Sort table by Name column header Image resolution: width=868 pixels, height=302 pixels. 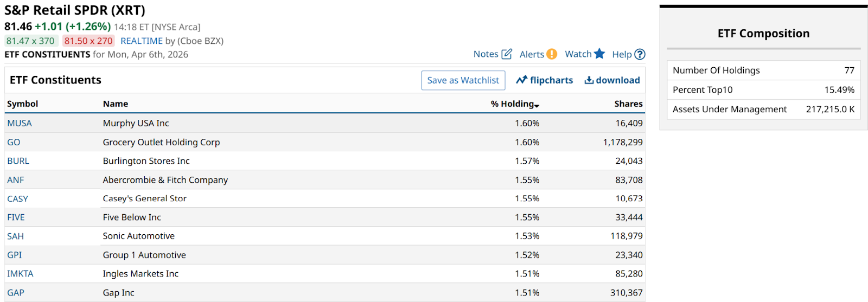[116, 104]
